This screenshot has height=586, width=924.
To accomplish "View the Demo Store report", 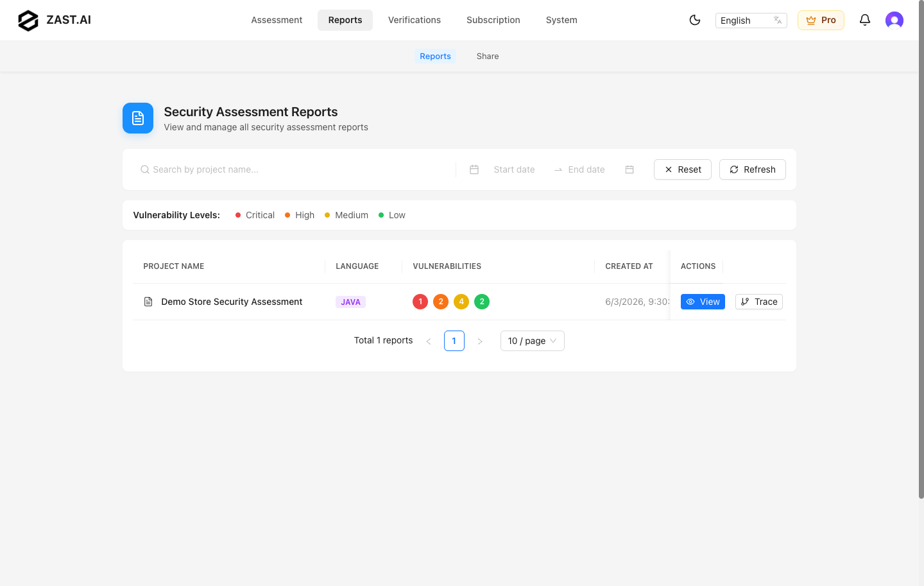I will 703,302.
